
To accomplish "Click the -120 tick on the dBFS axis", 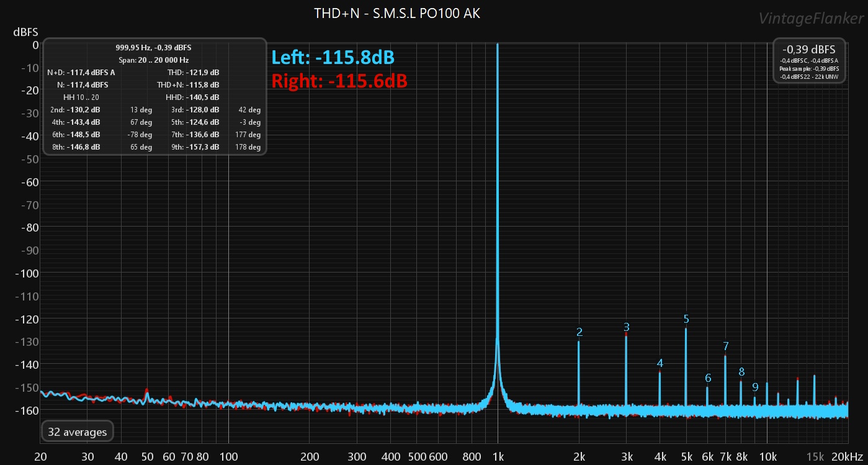I will pos(26,319).
